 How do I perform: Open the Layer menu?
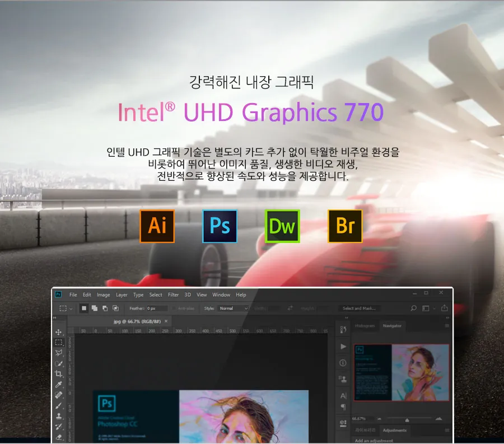pos(122,295)
